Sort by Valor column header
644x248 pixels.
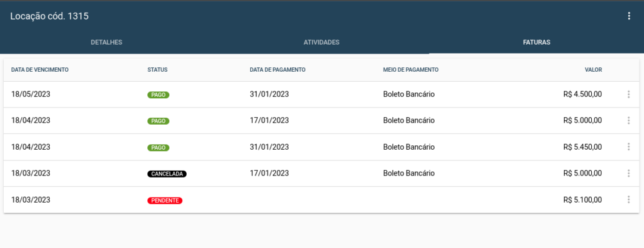click(x=594, y=70)
